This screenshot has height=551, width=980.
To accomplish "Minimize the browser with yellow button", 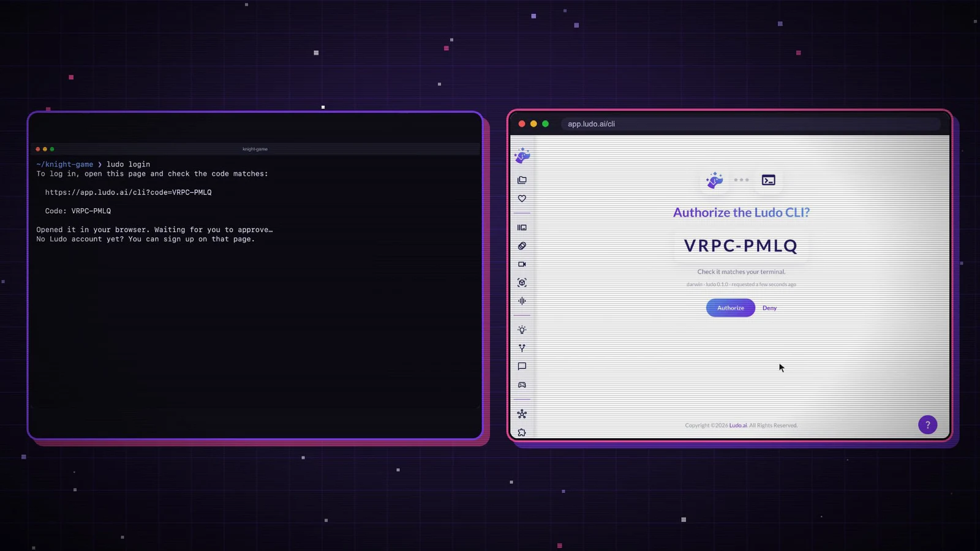I will [533, 124].
